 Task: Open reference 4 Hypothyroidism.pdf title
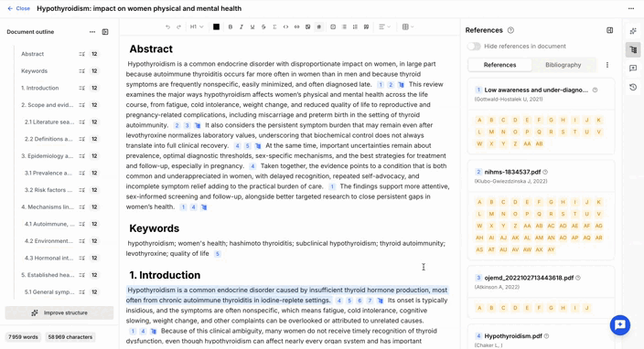pyautogui.click(x=513, y=336)
